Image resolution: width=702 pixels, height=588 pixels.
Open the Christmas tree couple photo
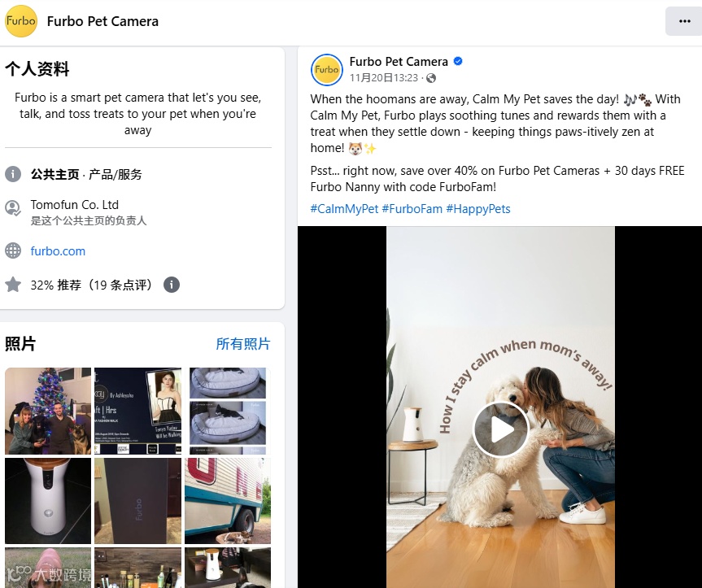point(48,411)
